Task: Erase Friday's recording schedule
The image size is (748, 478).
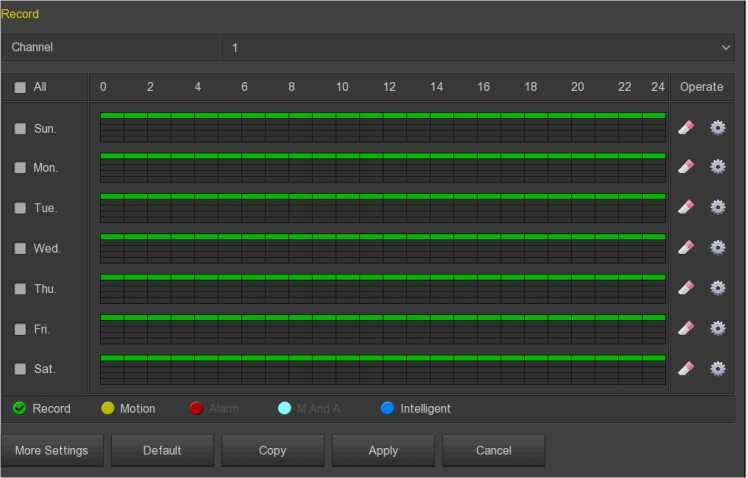Action: point(685,328)
